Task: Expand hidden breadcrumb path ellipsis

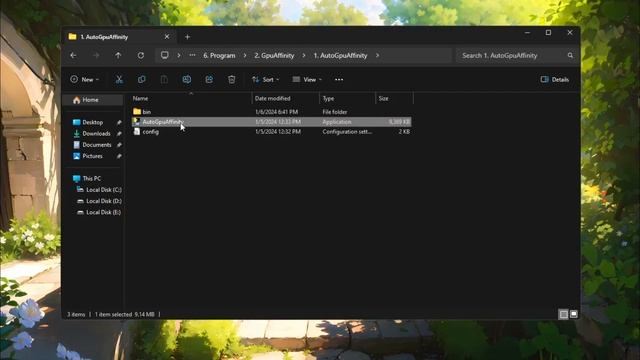Action: (192, 55)
